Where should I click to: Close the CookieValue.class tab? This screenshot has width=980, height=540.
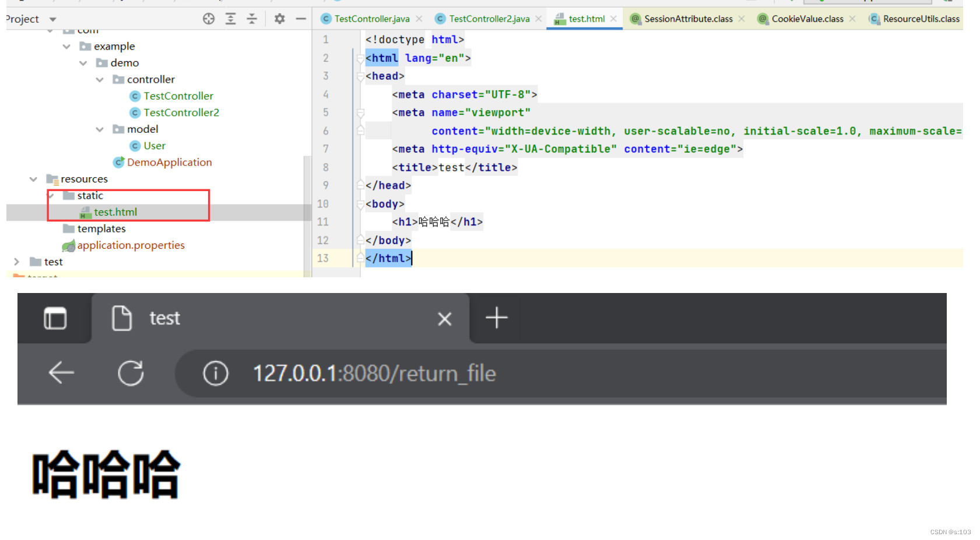pos(852,19)
